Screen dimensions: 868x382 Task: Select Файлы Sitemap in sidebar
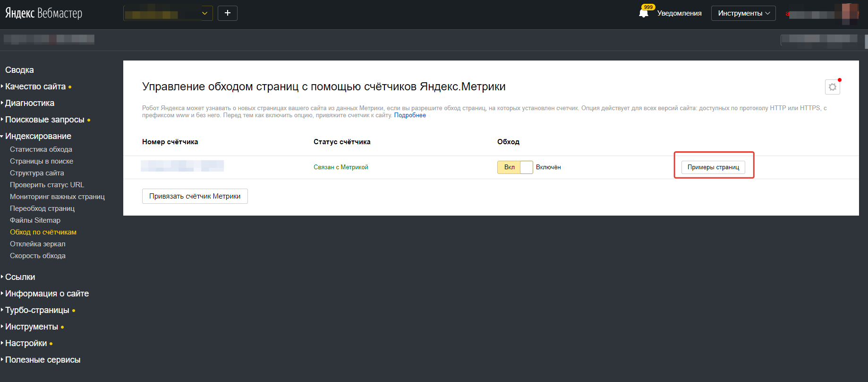(x=35, y=220)
